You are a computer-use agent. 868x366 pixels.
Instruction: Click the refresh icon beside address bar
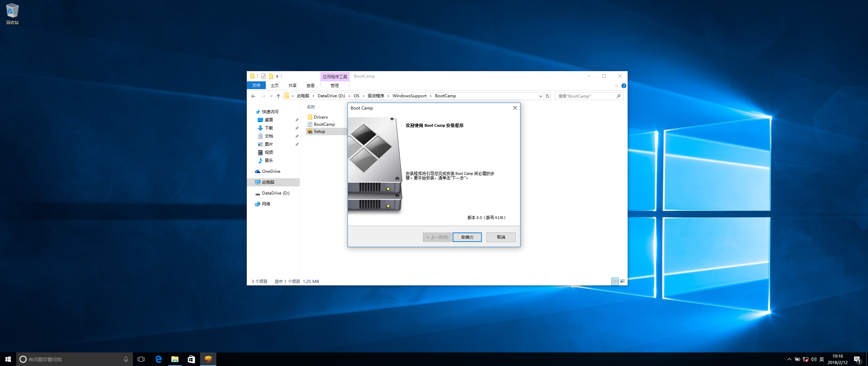pos(547,96)
